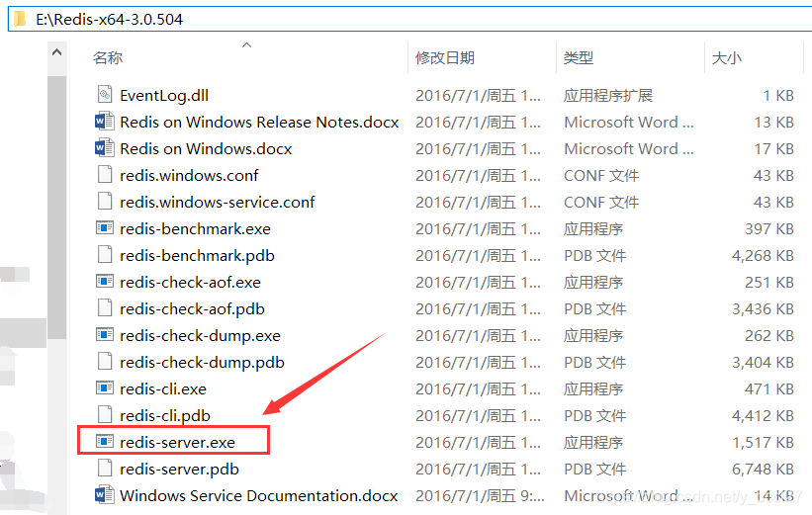Select redis-benchmark.exe file name
Screen dimensions: 812x515
(195, 228)
